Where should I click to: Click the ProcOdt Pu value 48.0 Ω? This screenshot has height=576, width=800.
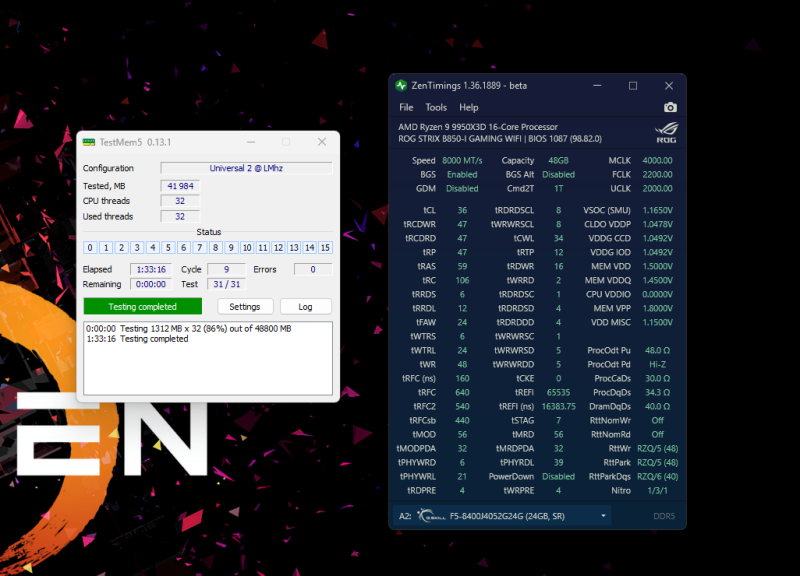(x=657, y=350)
